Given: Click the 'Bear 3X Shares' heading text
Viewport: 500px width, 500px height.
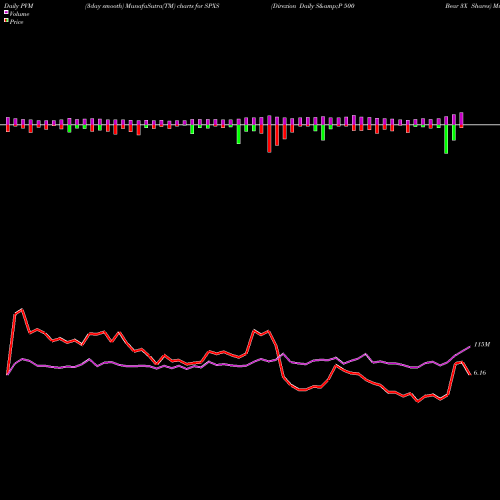Looking at the screenshot, I should pos(469,6).
